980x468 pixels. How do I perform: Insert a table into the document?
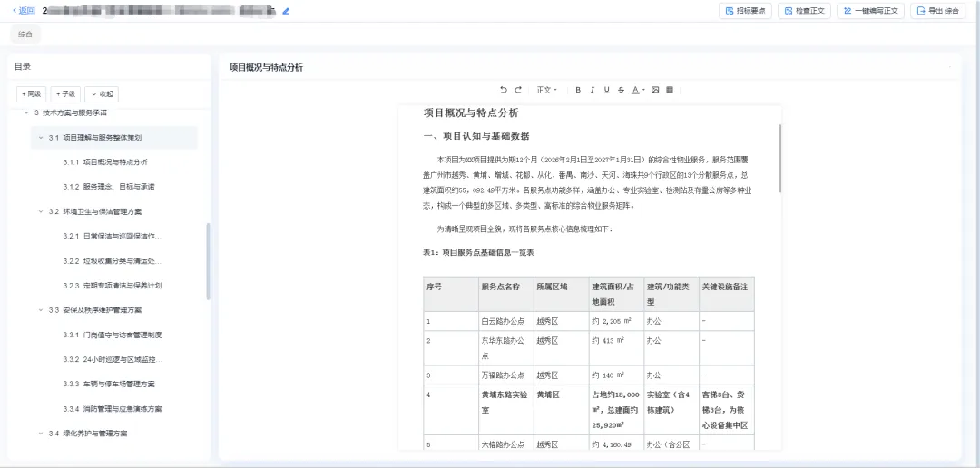pos(670,90)
